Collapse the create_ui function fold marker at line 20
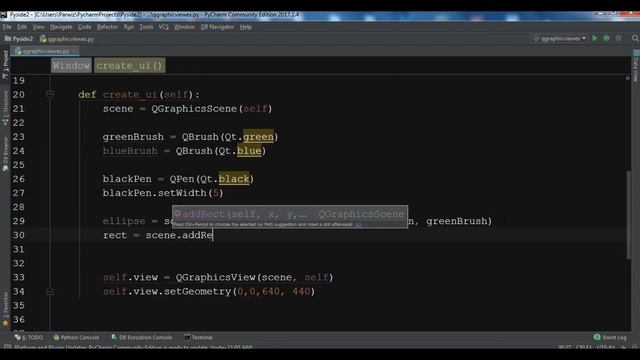640x360 pixels. tap(50, 95)
